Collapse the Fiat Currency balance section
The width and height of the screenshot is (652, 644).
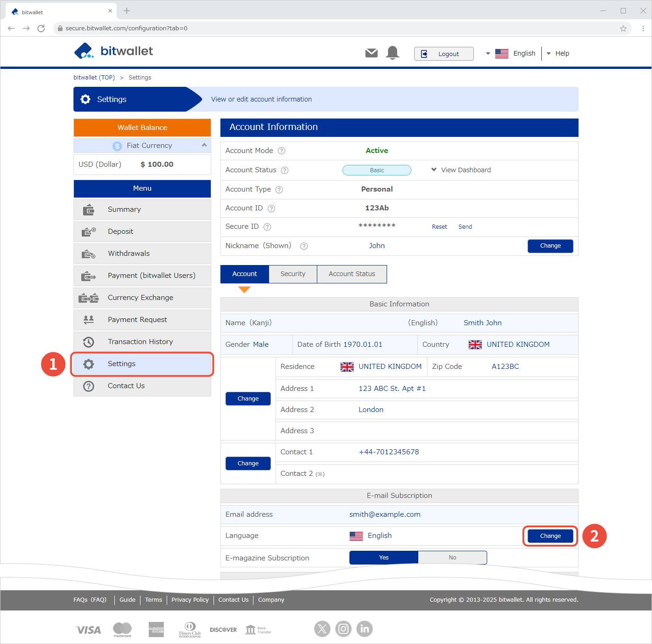(x=204, y=145)
